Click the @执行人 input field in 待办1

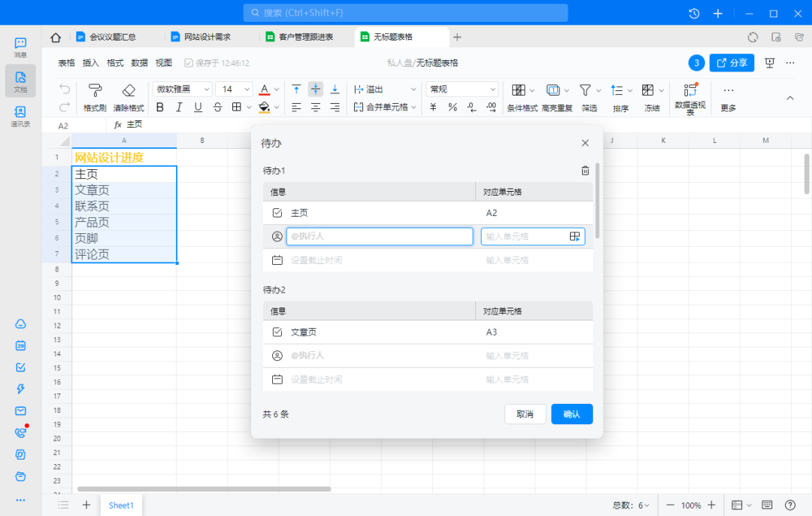(379, 237)
